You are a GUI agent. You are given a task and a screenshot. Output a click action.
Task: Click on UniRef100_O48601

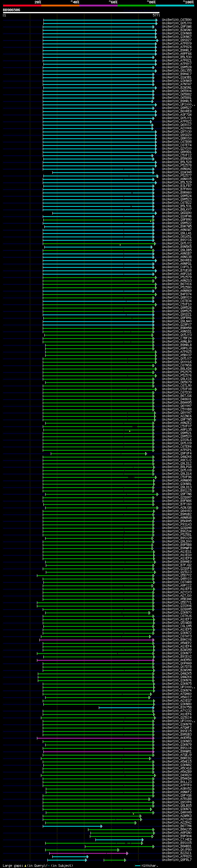177,399
